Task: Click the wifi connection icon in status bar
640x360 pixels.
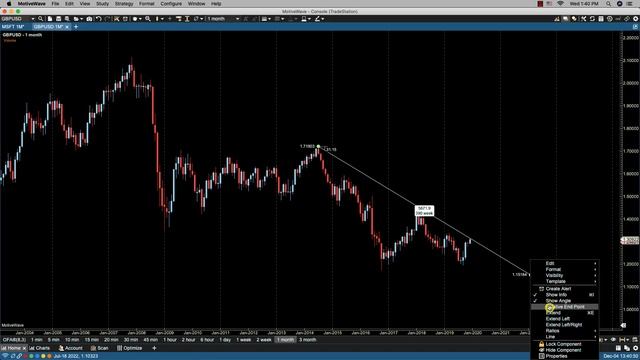Action: coord(5,356)
